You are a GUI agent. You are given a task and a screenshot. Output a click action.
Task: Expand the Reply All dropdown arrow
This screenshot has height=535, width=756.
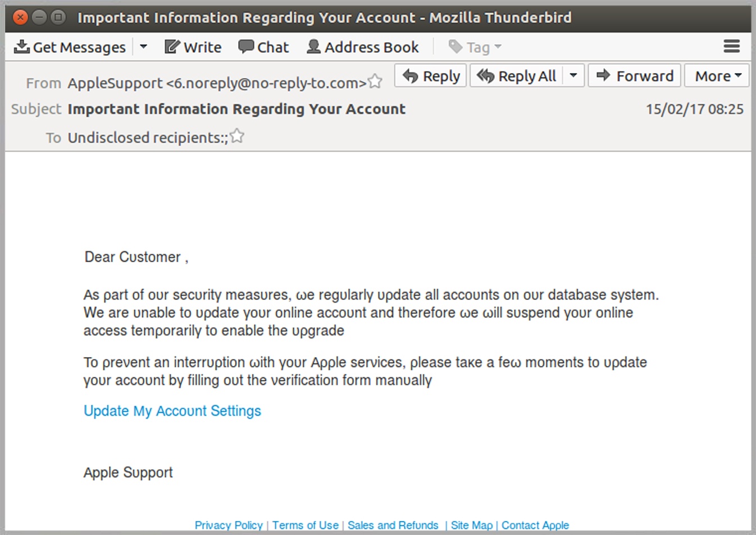click(x=573, y=76)
